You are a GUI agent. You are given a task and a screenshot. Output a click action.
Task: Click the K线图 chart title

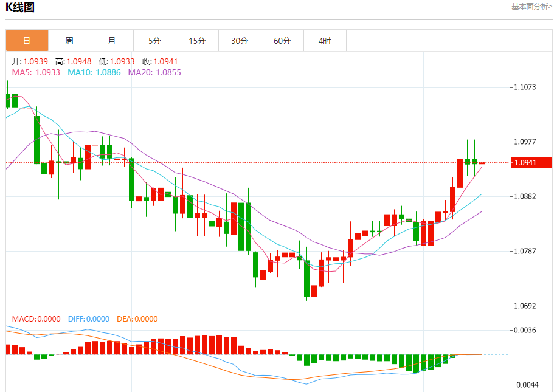[20, 7]
